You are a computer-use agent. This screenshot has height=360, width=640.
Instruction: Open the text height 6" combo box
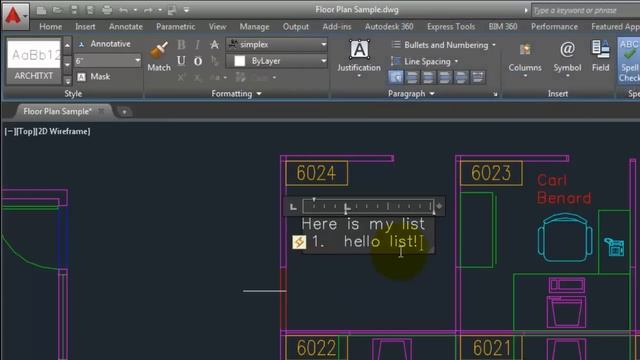click(x=108, y=61)
